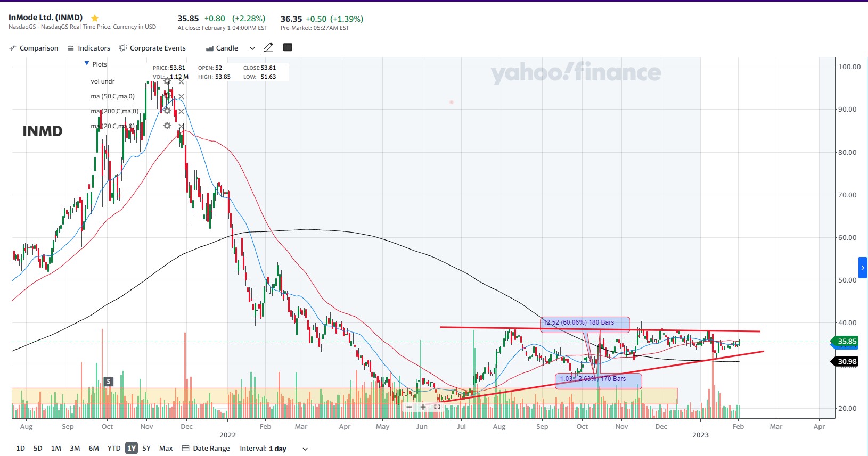Click the InMode Ltd. (INMD) title
This screenshot has width=868, height=456.
tap(46, 18)
